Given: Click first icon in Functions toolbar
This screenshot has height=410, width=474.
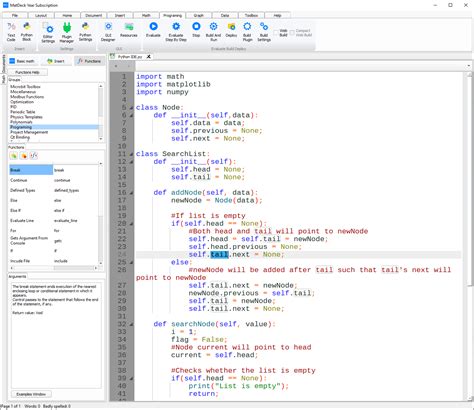Looking at the screenshot, I should 14,156.
